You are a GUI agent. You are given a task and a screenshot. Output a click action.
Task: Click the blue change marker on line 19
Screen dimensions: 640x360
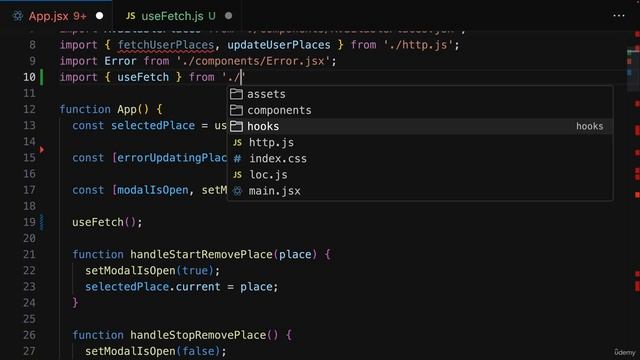tap(42, 222)
